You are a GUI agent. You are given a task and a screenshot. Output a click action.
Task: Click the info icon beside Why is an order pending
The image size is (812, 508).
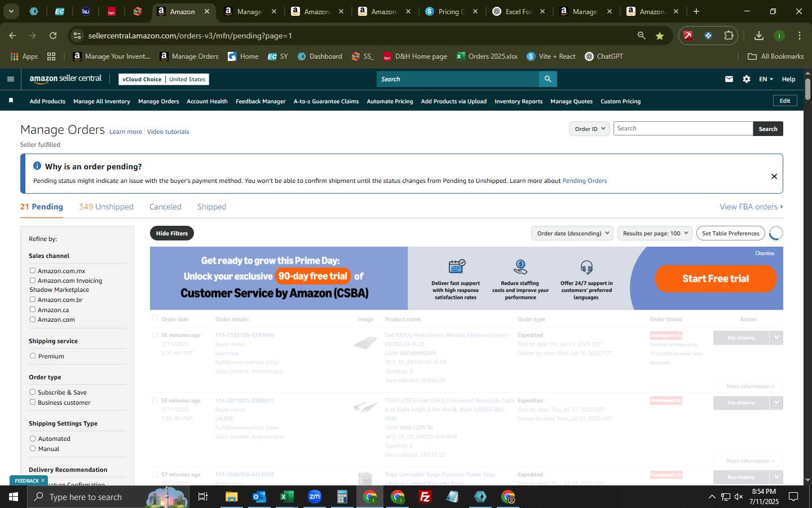(37, 166)
